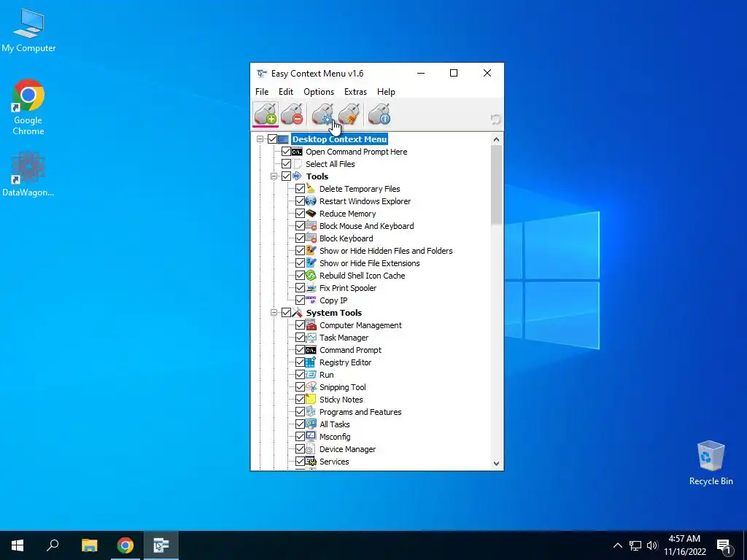Screen dimensions: 747x560
Task: Click the Computer Management toolbox icon
Action: (311, 324)
